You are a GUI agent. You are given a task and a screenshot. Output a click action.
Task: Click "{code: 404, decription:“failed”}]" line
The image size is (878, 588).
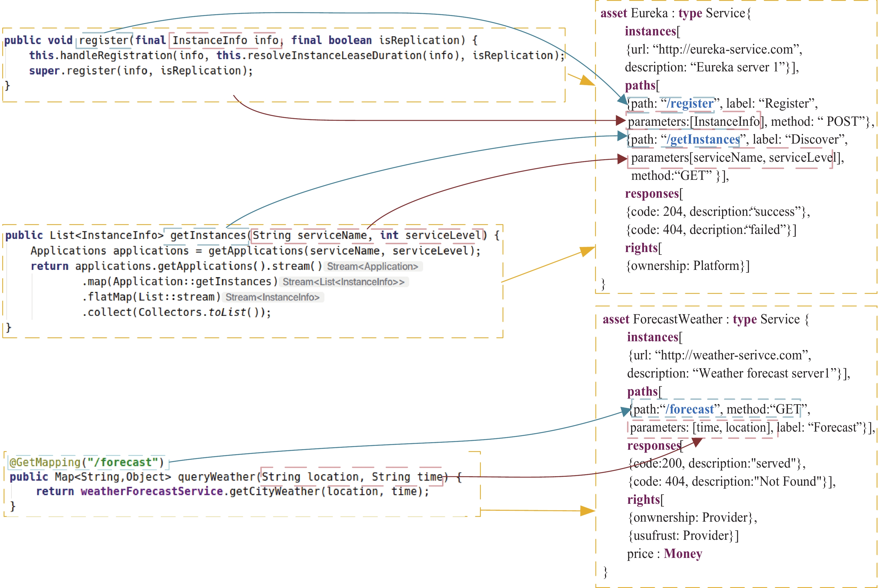711,229
